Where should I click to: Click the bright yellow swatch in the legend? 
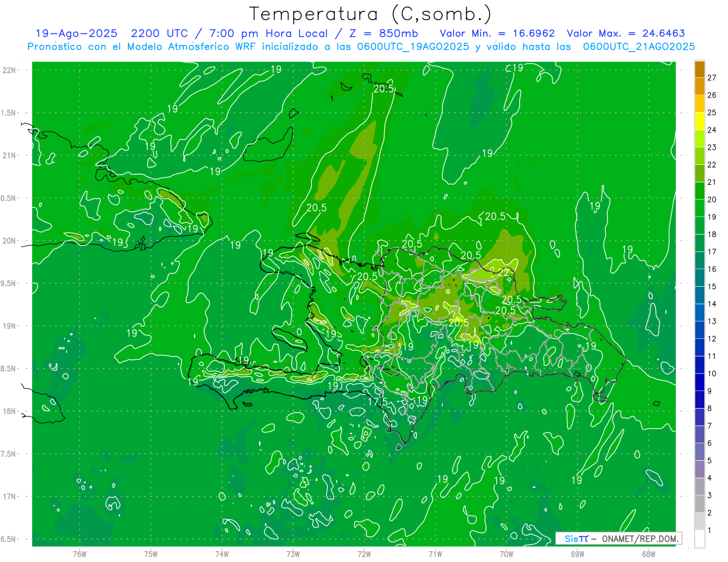coord(699,121)
